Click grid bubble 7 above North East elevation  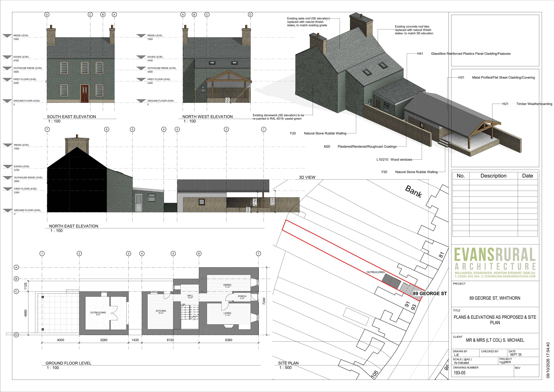(x=47, y=129)
